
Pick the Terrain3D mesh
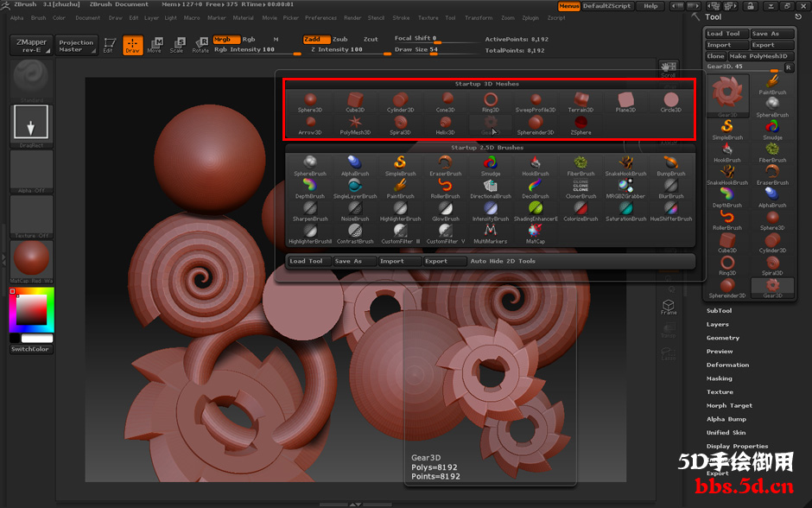(580, 102)
